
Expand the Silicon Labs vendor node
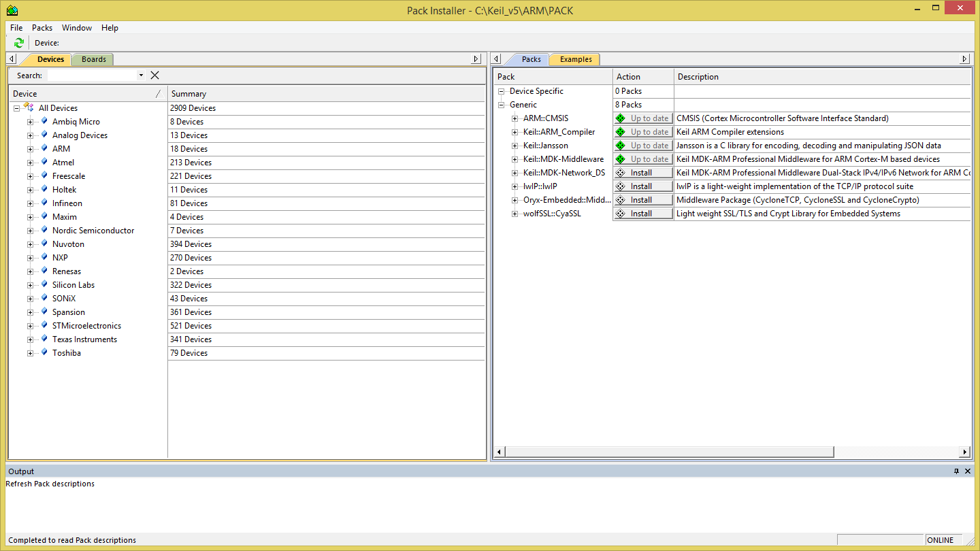(30, 285)
